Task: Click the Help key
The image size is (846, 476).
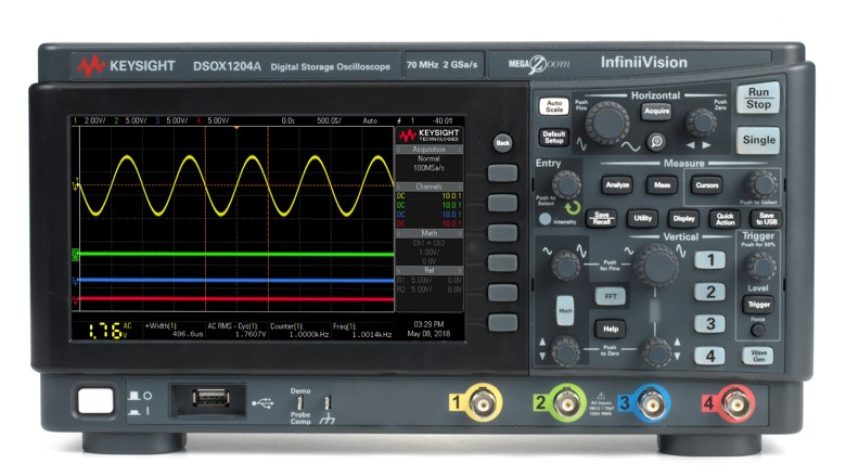Action: pos(610,329)
